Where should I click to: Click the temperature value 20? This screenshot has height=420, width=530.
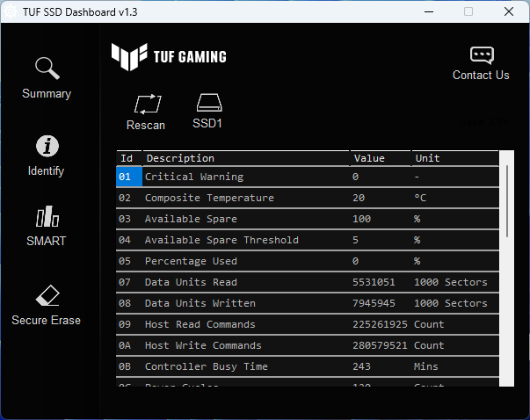[x=359, y=198]
